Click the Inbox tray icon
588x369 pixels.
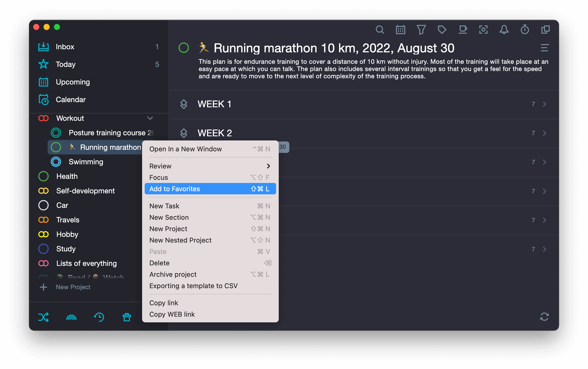pyautogui.click(x=43, y=47)
